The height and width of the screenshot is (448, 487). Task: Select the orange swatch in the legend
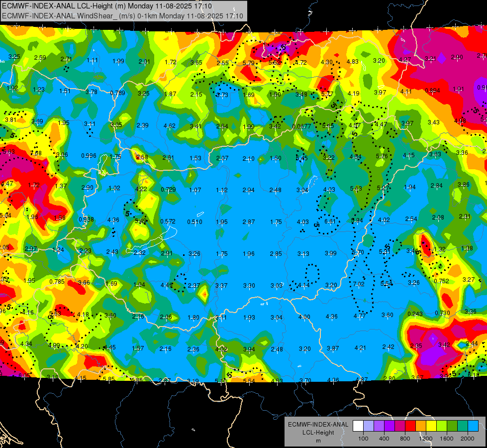coord(421,426)
